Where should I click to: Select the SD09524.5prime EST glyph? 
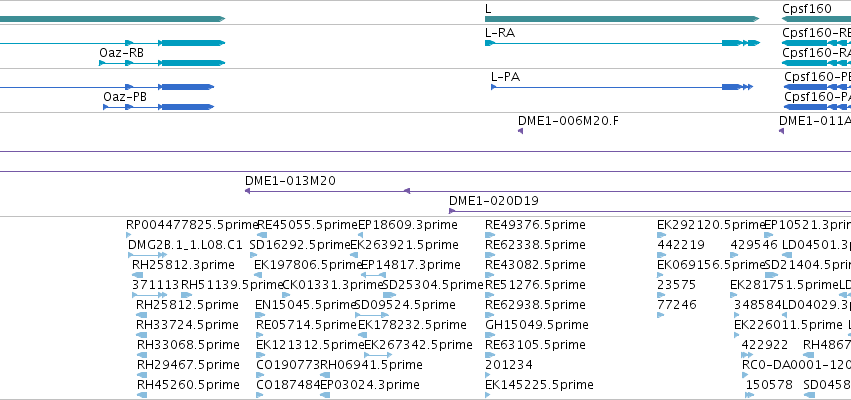(x=372, y=315)
